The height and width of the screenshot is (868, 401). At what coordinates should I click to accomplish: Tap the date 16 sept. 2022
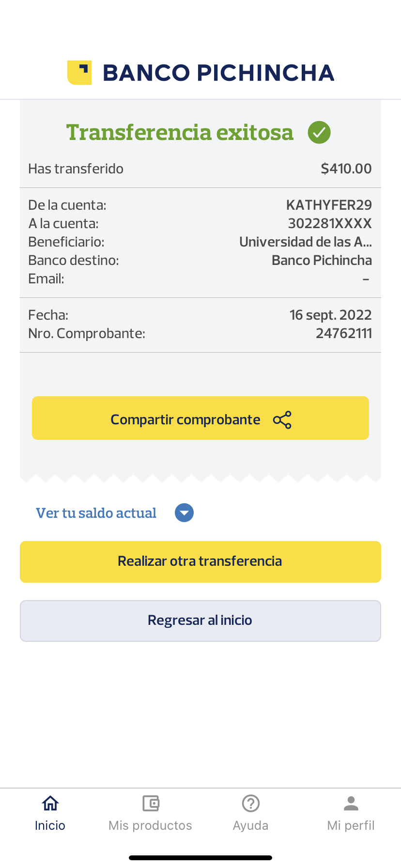[331, 315]
